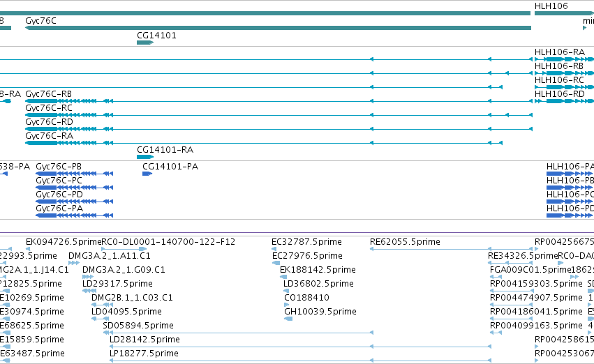Click the EK188142.5prime EST label

(318, 270)
